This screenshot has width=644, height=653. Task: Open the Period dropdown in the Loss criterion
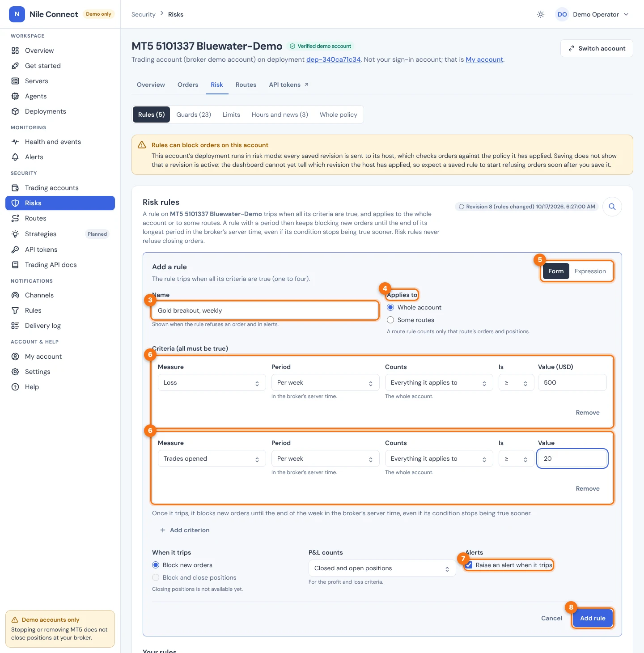pyautogui.click(x=326, y=382)
